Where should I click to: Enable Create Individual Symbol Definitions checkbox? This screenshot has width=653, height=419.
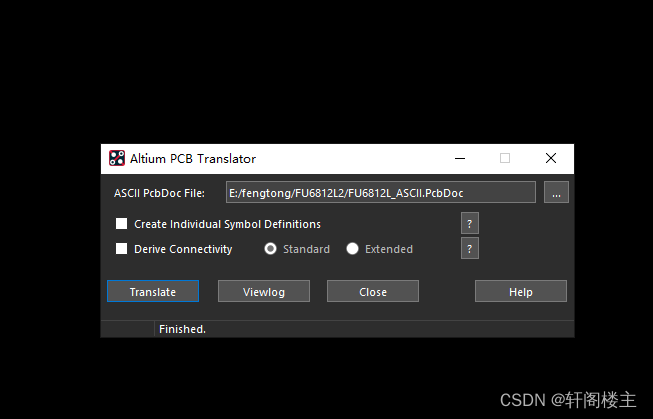(121, 224)
